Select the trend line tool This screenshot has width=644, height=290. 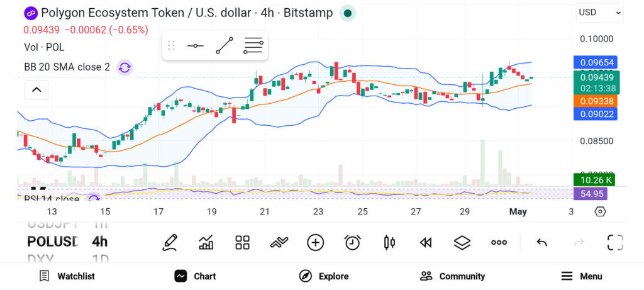225,45
